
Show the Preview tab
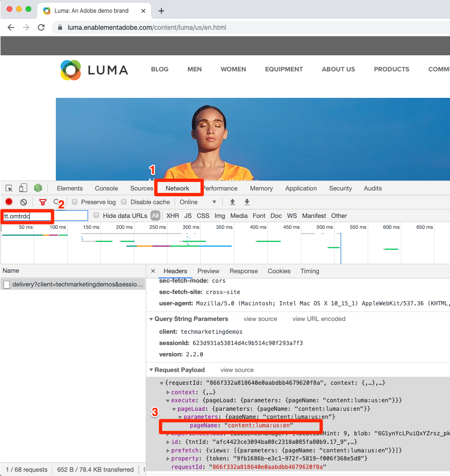pyautogui.click(x=208, y=271)
